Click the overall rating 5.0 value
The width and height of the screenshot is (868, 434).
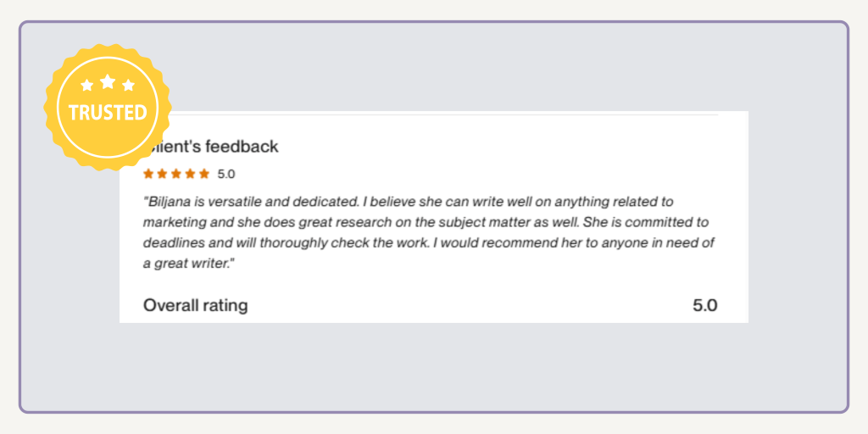pyautogui.click(x=704, y=305)
